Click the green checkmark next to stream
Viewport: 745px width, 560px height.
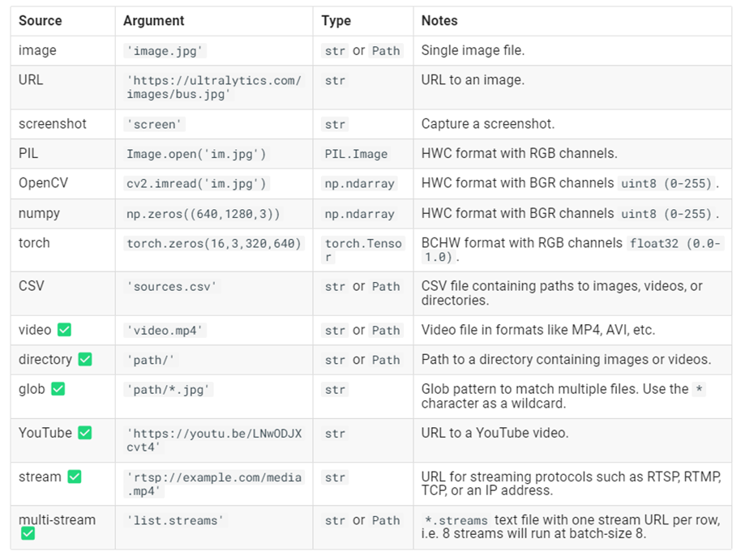(x=75, y=477)
